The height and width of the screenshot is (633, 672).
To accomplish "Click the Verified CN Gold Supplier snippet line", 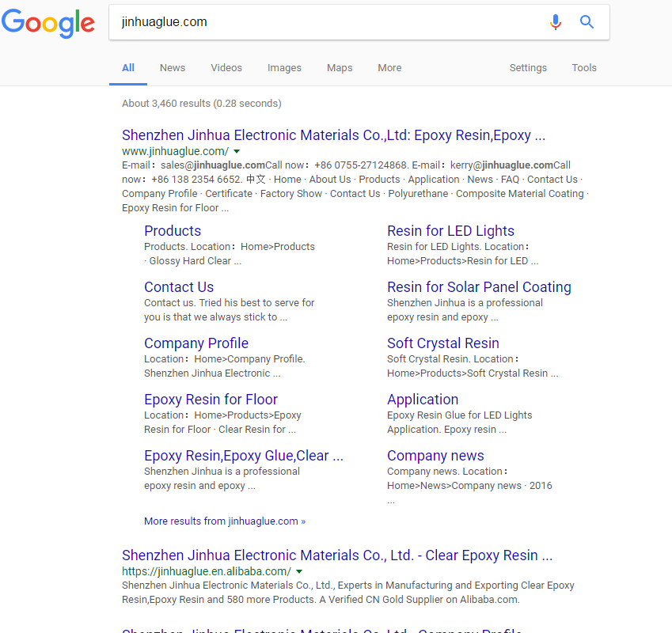I will click(x=321, y=599).
